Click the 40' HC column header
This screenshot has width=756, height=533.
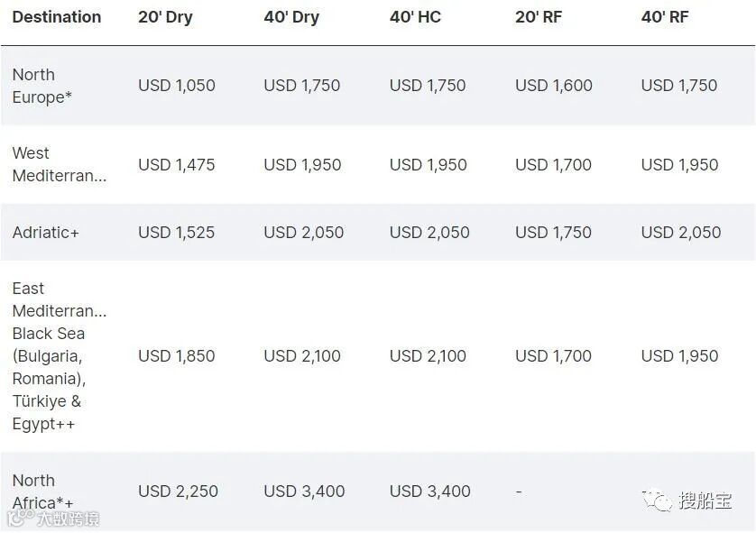[415, 17]
